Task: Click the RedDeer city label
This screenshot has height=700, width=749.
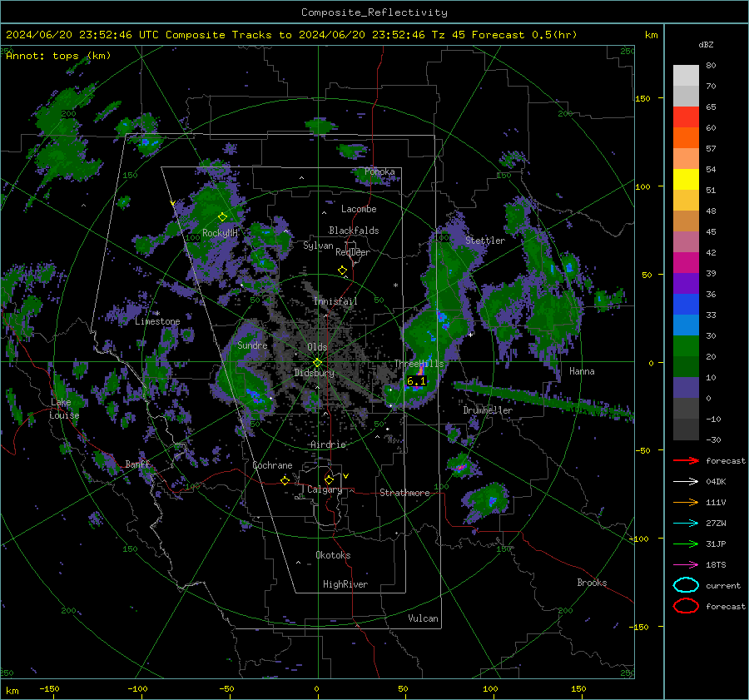Action: (353, 252)
